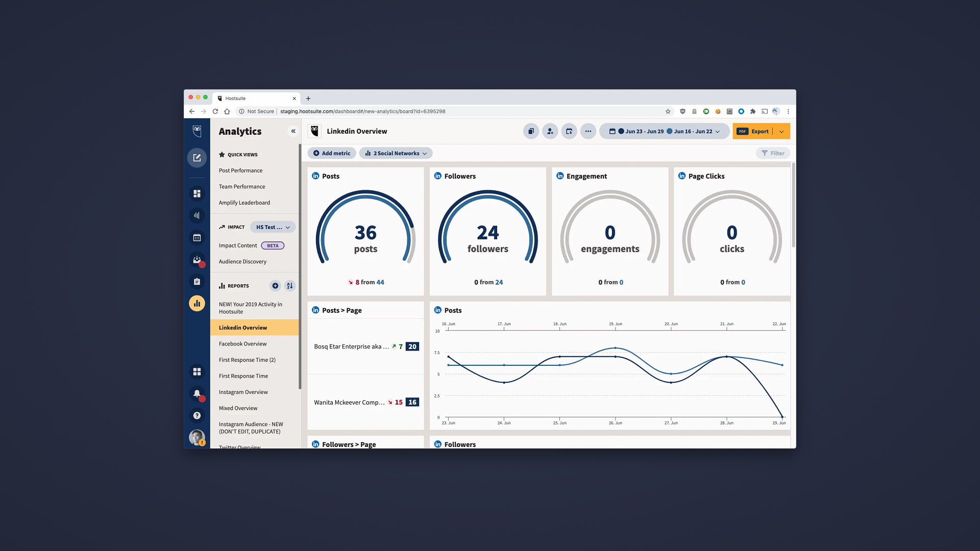Viewport: 980px width, 551px height.
Task: Collapse the Analytics sidebar with the chevron
Action: tap(293, 131)
